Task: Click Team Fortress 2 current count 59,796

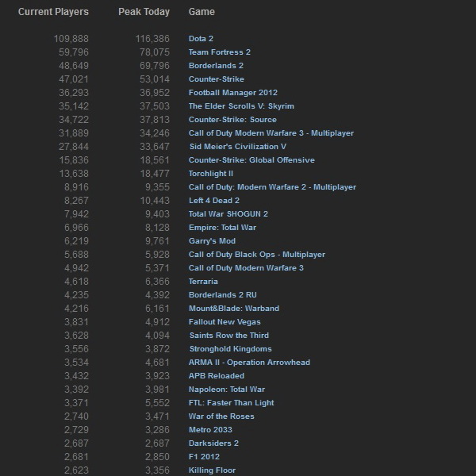Action: pos(74,52)
